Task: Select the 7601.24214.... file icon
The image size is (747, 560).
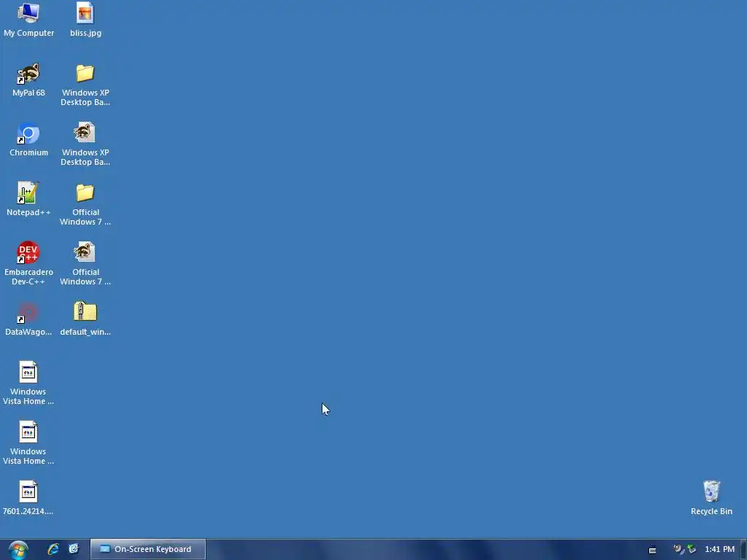Action: [28, 498]
